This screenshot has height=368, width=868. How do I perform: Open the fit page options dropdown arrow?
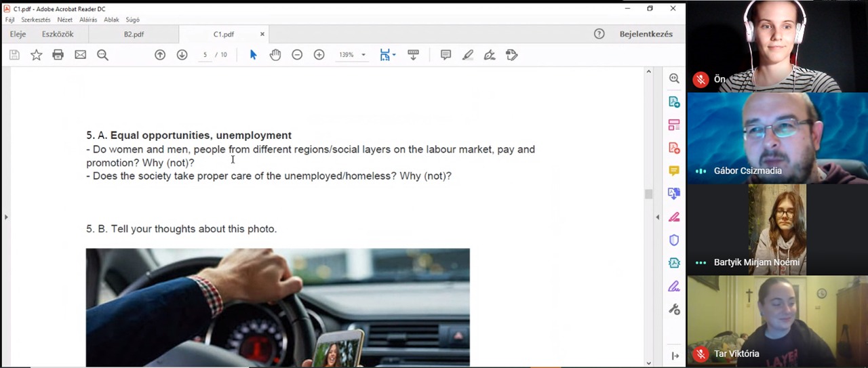pyautogui.click(x=394, y=55)
